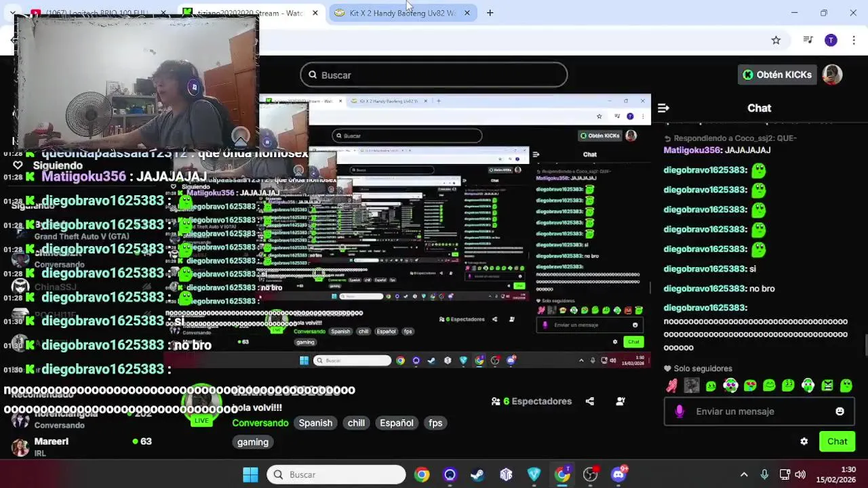The image size is (868, 488).
Task: Close the Kick Stream browser tab
Action: pos(315,13)
